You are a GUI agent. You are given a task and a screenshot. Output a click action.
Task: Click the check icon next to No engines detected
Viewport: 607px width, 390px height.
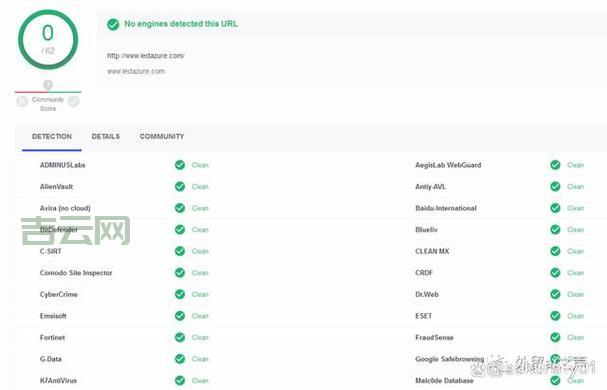(113, 24)
